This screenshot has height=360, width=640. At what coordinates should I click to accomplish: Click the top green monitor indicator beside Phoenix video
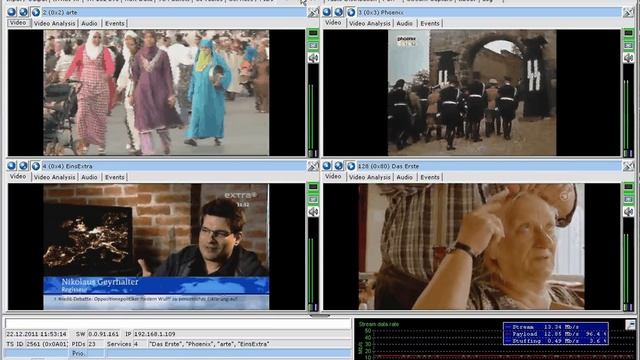pos(628,33)
